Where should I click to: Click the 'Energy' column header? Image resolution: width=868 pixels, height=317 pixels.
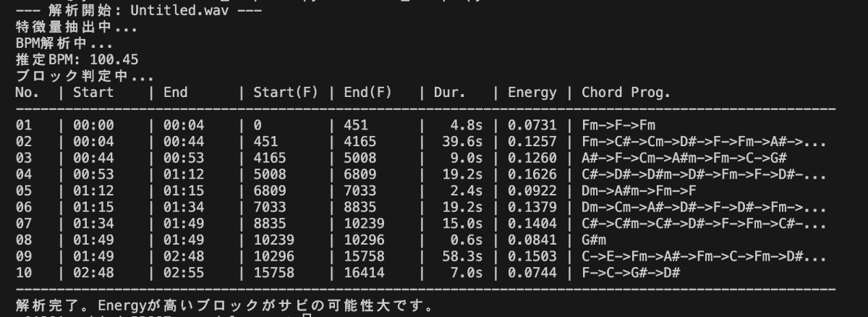(532, 92)
